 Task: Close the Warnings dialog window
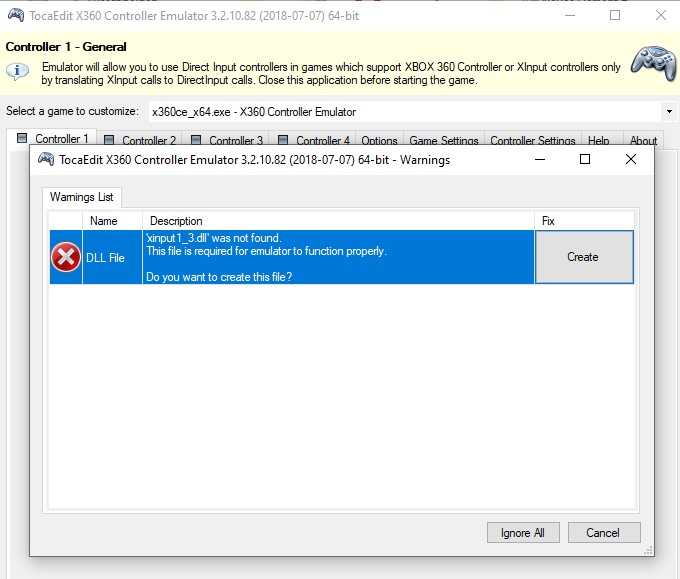coord(631,159)
